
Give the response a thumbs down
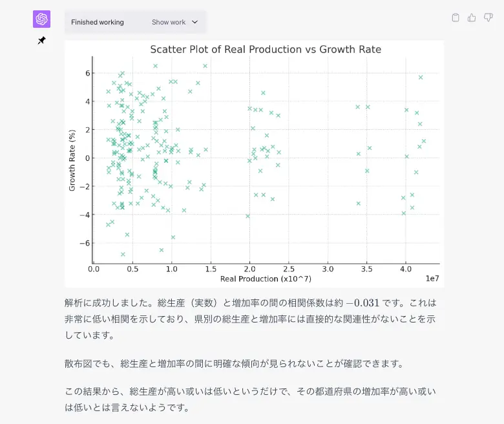click(x=488, y=18)
